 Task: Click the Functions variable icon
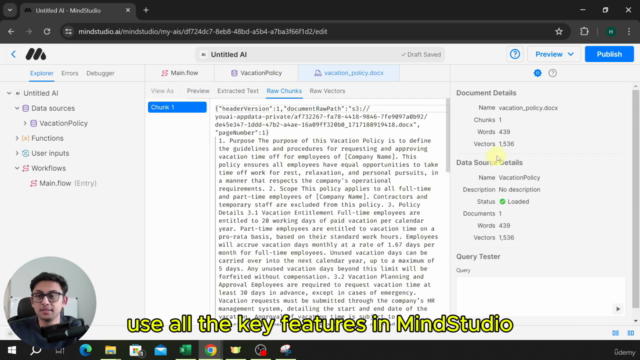click(x=26, y=138)
